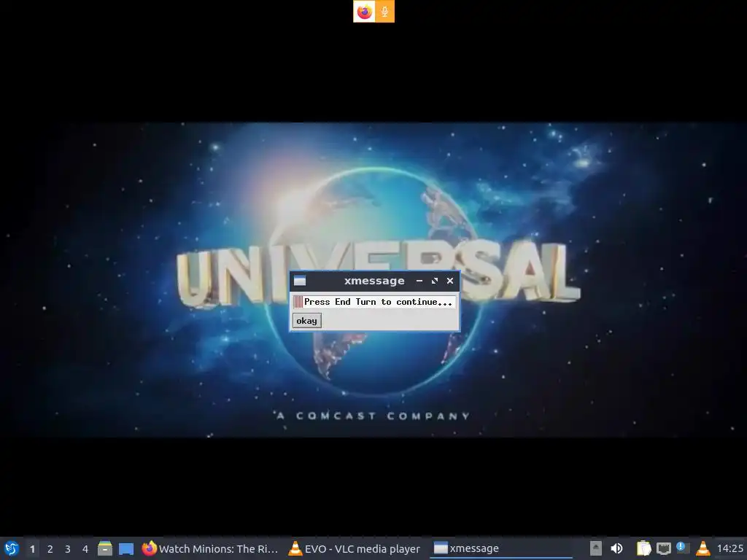Switch to workspace 4

(85, 549)
